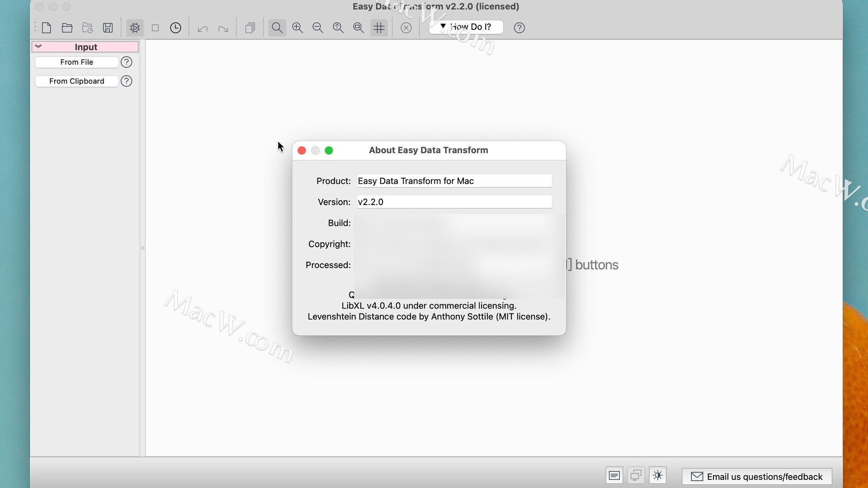Open a file using the folder icon
The image size is (868, 488).
[x=67, y=28]
